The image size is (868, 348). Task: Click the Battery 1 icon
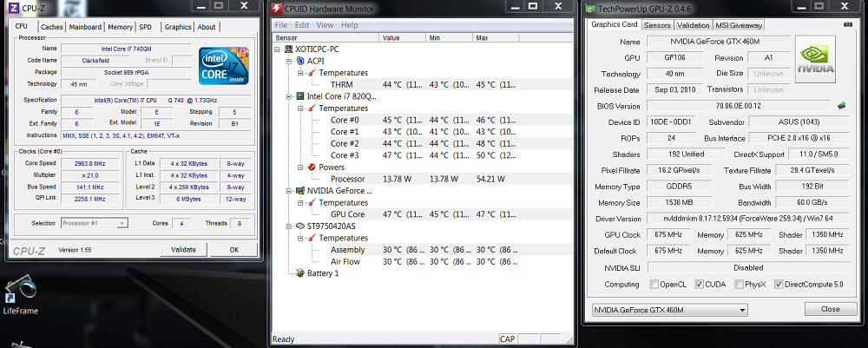(x=300, y=273)
